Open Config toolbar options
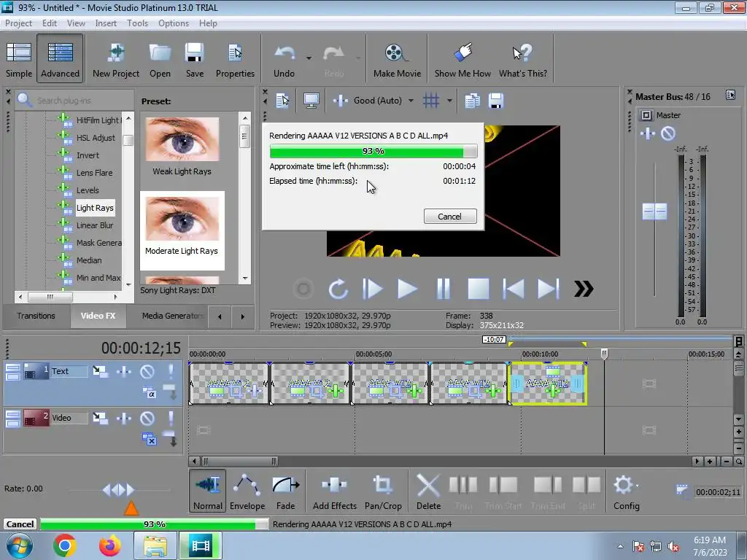This screenshot has width=747, height=560. [626, 491]
